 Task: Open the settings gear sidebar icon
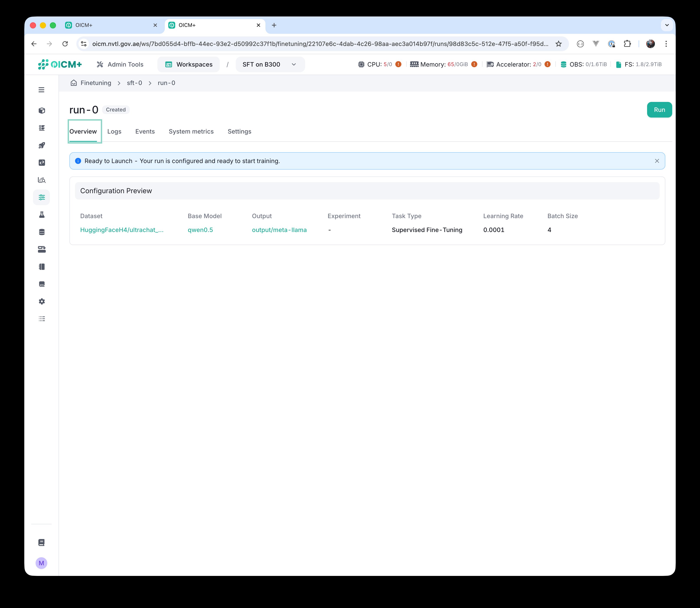coord(42,301)
